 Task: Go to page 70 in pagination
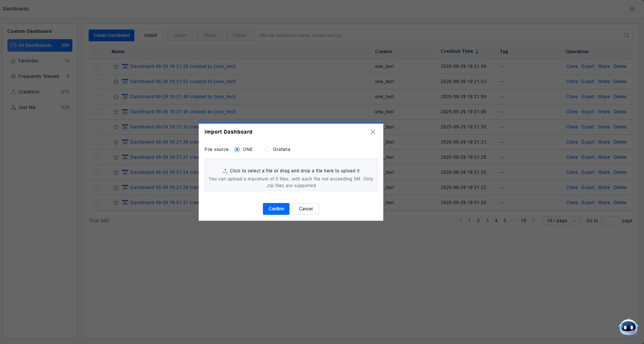coord(523,221)
